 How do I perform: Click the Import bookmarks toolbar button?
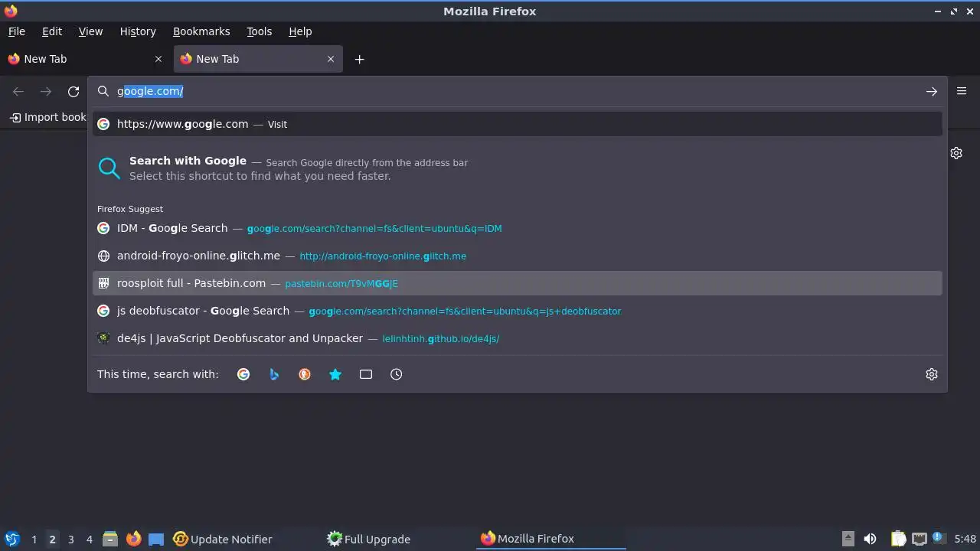coord(47,117)
